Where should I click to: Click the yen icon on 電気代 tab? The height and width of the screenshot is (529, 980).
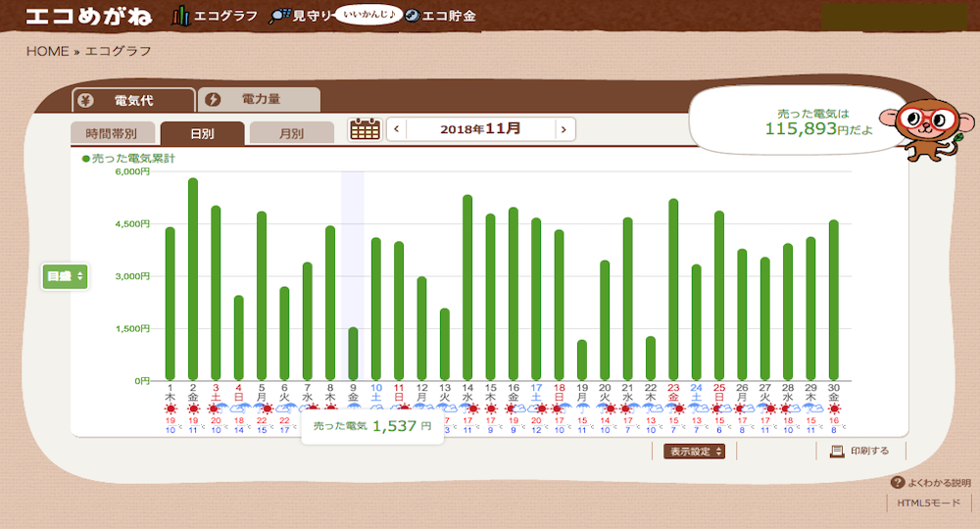[x=85, y=100]
